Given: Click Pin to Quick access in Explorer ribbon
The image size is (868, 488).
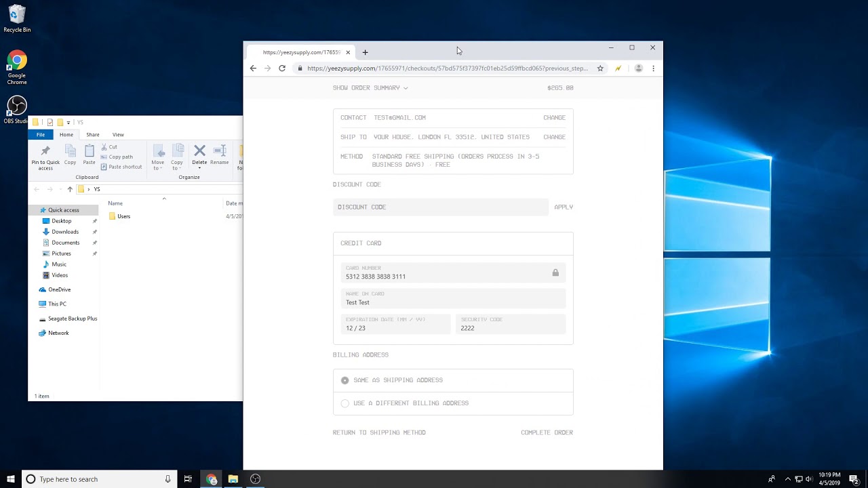Looking at the screenshot, I should tap(45, 157).
